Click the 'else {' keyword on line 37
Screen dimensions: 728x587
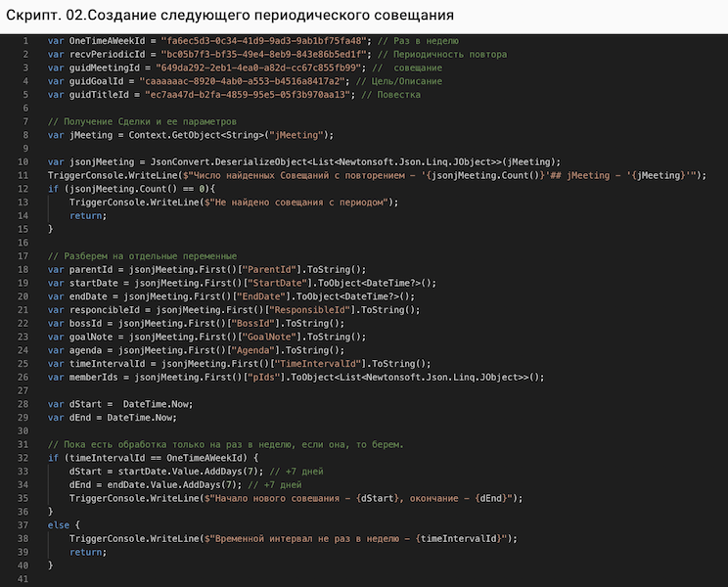coord(64,525)
